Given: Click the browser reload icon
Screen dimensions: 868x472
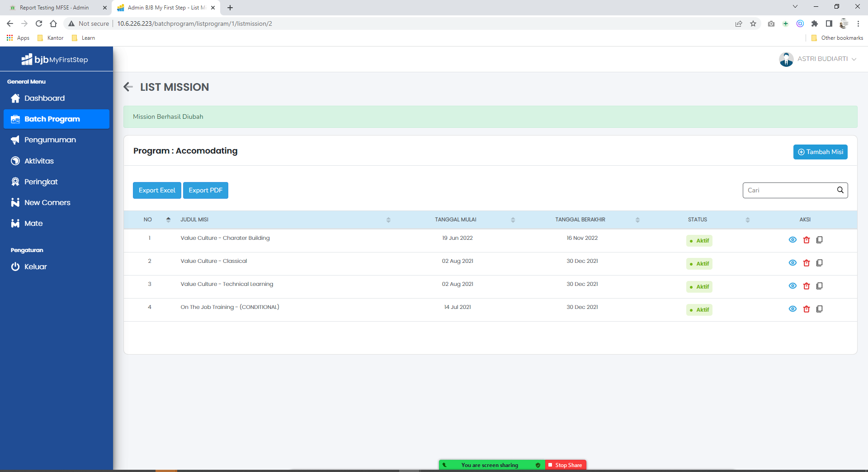Looking at the screenshot, I should click(39, 23).
